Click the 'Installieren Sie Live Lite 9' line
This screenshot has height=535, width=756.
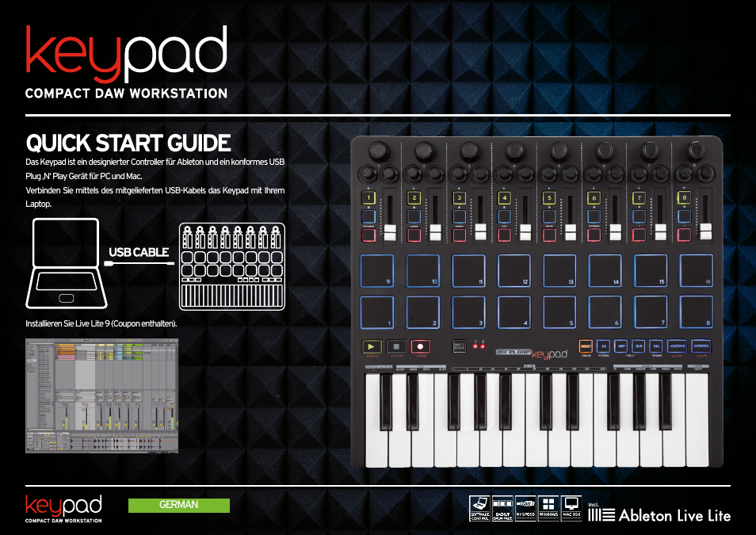pos(101,323)
